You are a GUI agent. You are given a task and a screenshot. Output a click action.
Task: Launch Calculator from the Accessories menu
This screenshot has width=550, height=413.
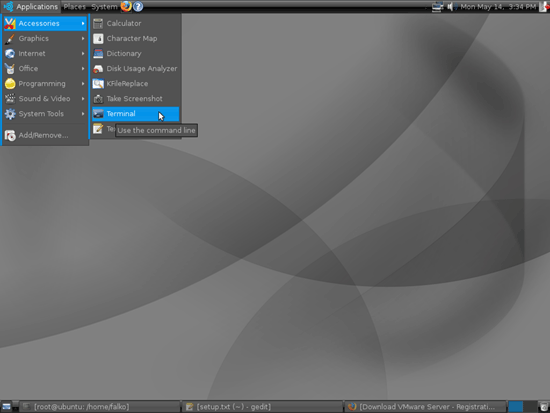[x=135, y=24]
